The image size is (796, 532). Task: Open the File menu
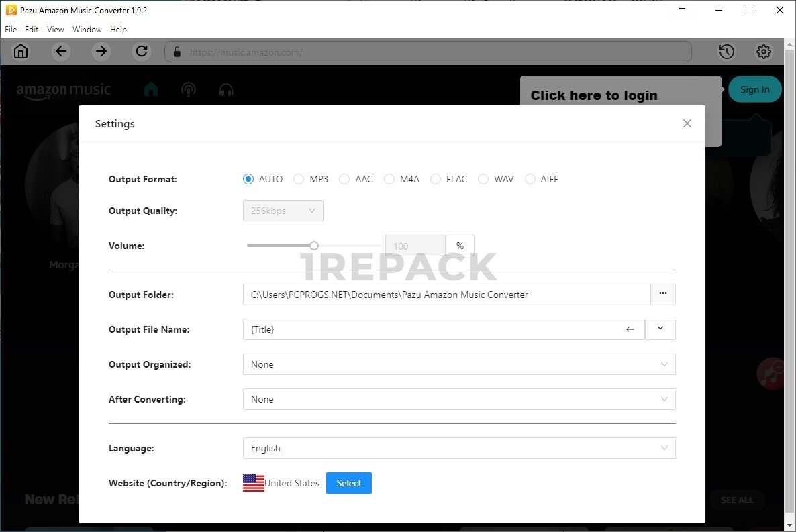click(x=11, y=30)
